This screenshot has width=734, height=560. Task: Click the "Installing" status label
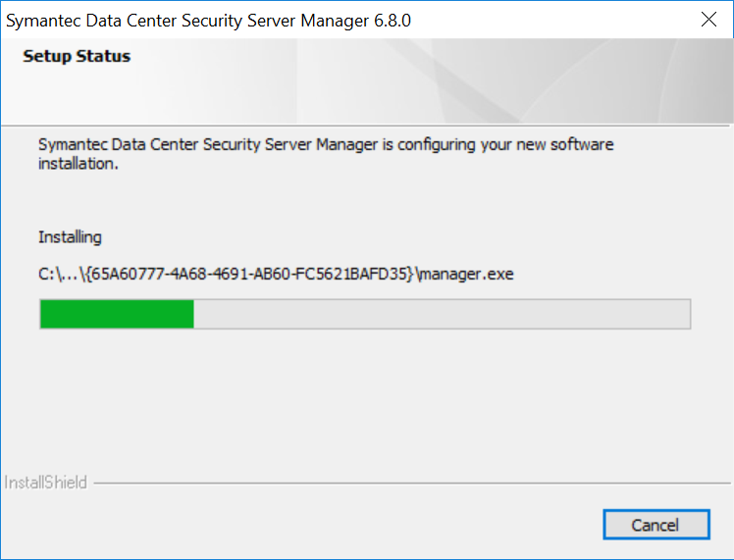tap(70, 236)
